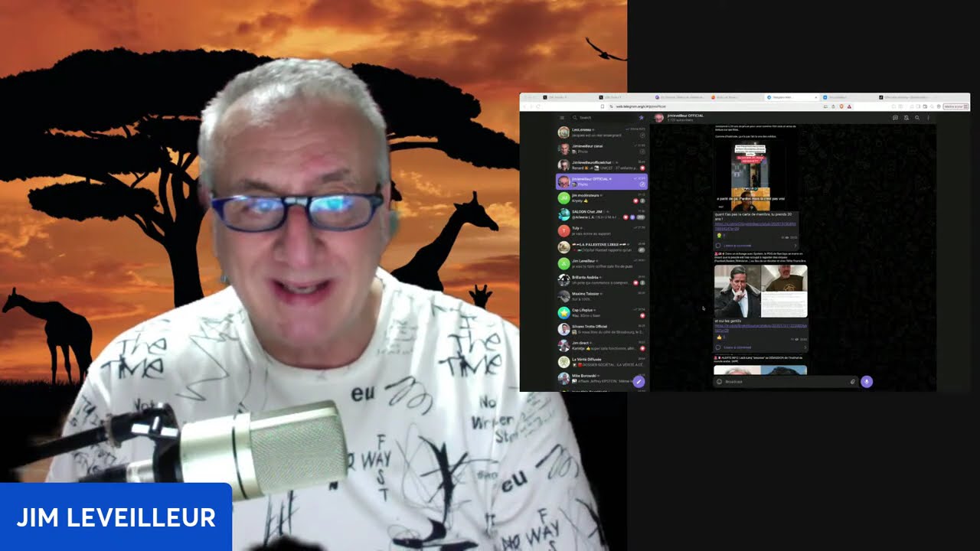Viewport: 980px width, 551px height.
Task: Click the Telegram Web browser tab
Action: 792,97
